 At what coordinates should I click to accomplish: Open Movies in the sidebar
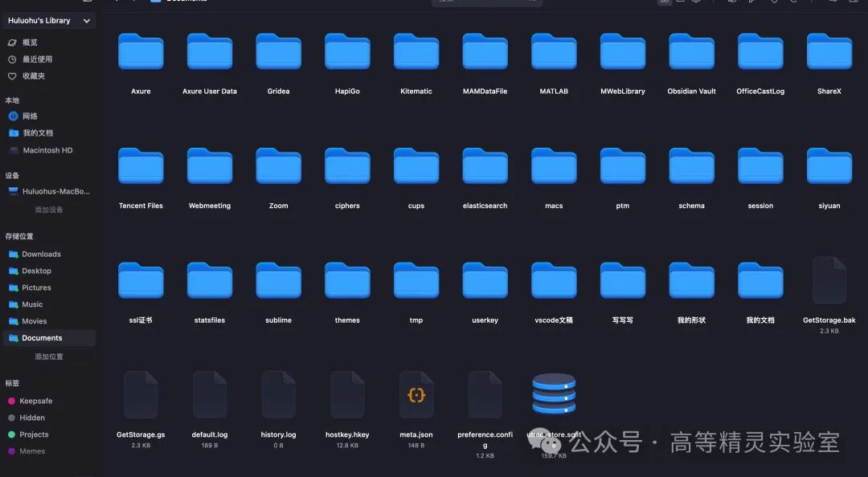[27, 321]
